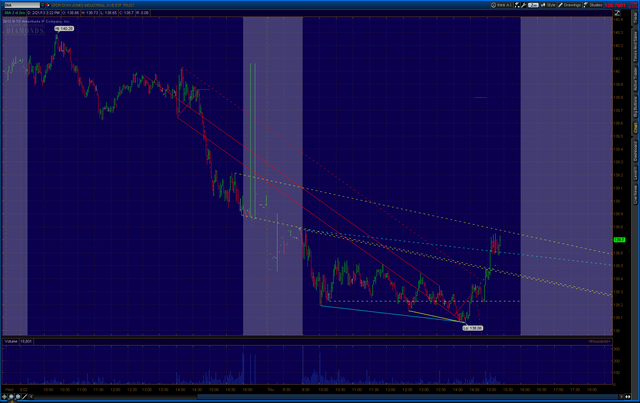Viewport: 640px width, 403px height.
Task: Click the zoom in magnifier icon
Action: click(x=11, y=396)
